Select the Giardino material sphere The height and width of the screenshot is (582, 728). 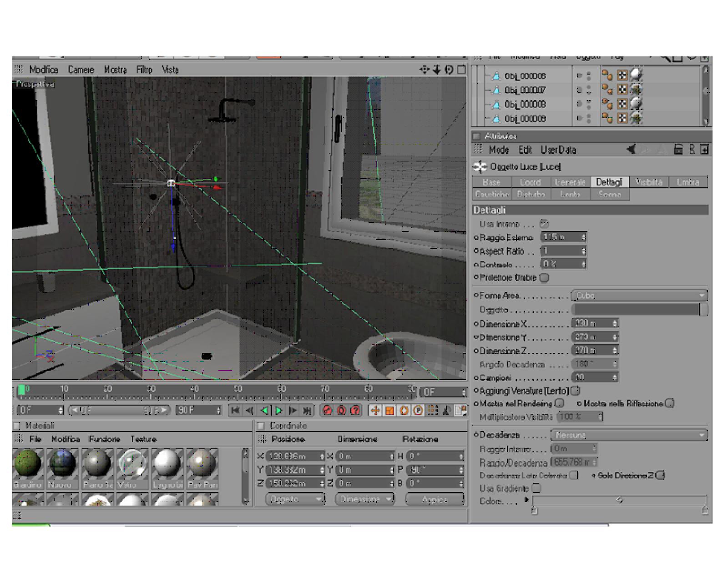point(28,464)
